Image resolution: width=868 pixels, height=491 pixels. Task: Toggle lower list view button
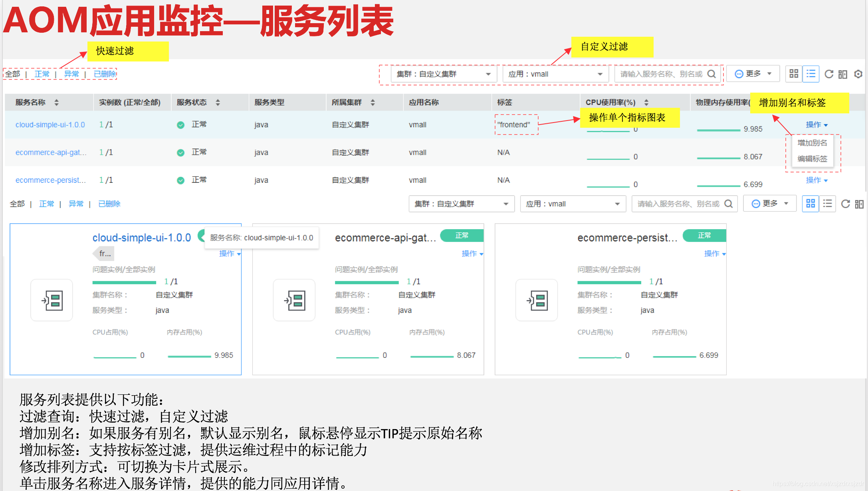point(828,204)
